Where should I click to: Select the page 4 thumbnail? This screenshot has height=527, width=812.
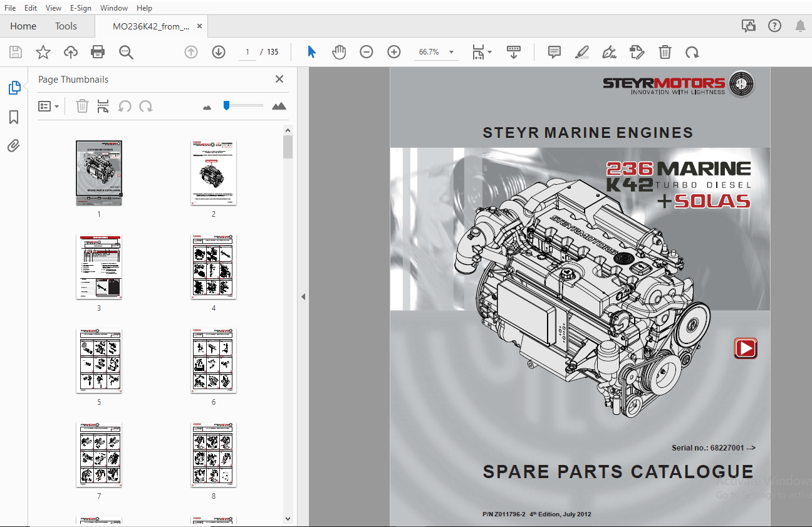coord(214,266)
